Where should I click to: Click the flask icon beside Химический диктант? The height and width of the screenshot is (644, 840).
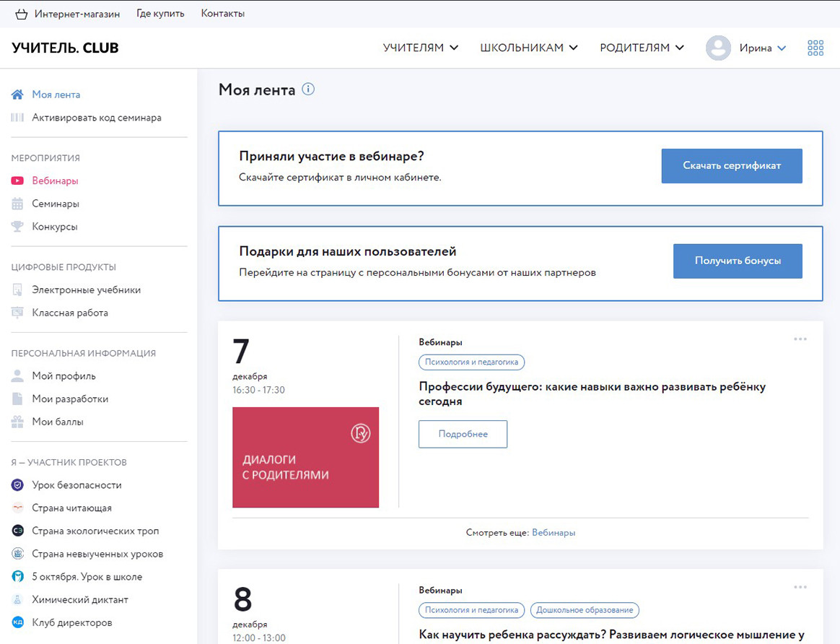tap(17, 599)
